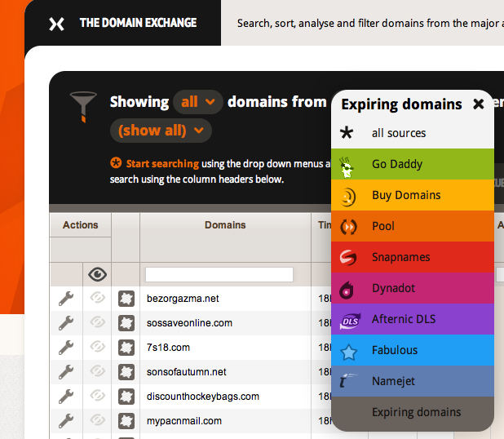
Task: Choose Namejet source
Action: point(413,381)
